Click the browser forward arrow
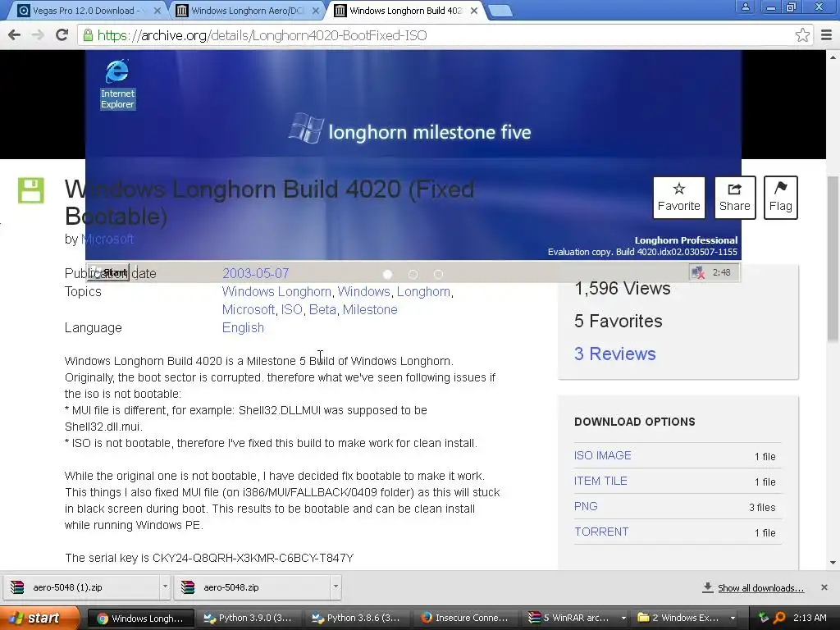Image resolution: width=840 pixels, height=630 pixels. (x=38, y=35)
